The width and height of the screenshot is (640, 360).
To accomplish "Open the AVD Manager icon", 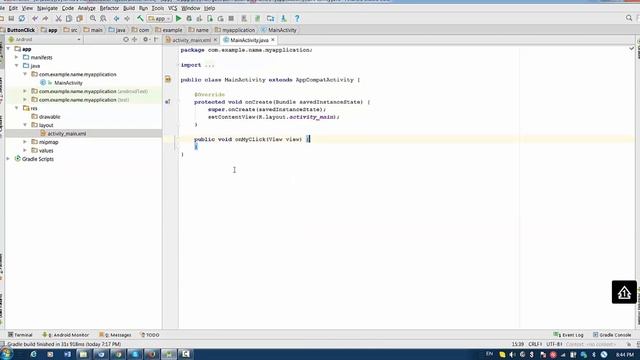I will click(x=244, y=18).
